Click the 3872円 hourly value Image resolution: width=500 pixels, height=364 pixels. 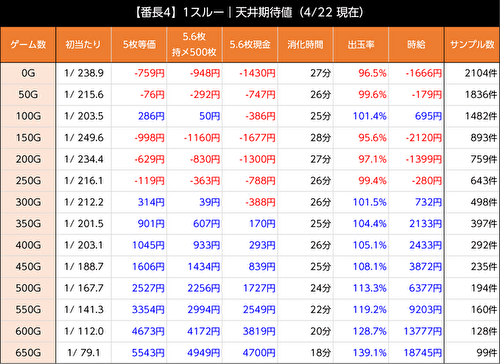click(426, 267)
